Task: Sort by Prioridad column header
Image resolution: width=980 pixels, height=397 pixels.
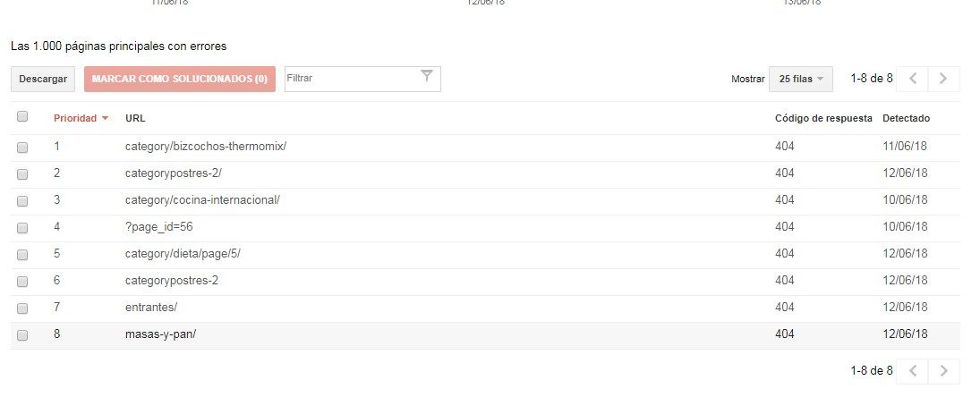Action: 75,118
